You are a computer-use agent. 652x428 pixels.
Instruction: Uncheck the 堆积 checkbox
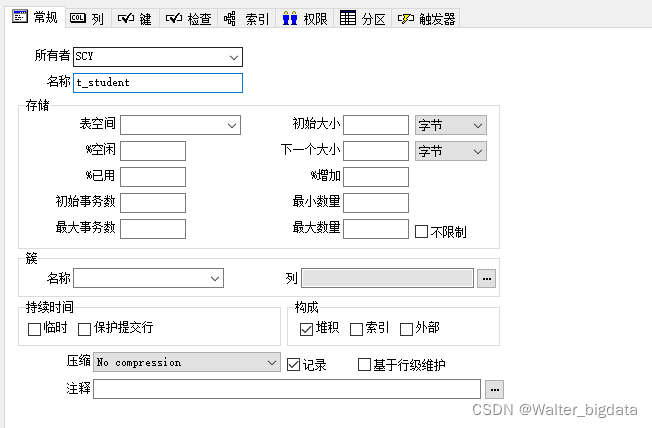click(x=306, y=329)
